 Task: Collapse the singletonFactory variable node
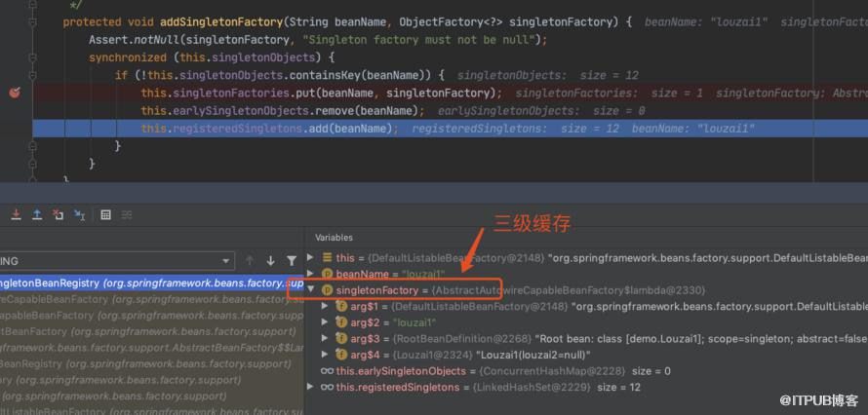coord(310,289)
